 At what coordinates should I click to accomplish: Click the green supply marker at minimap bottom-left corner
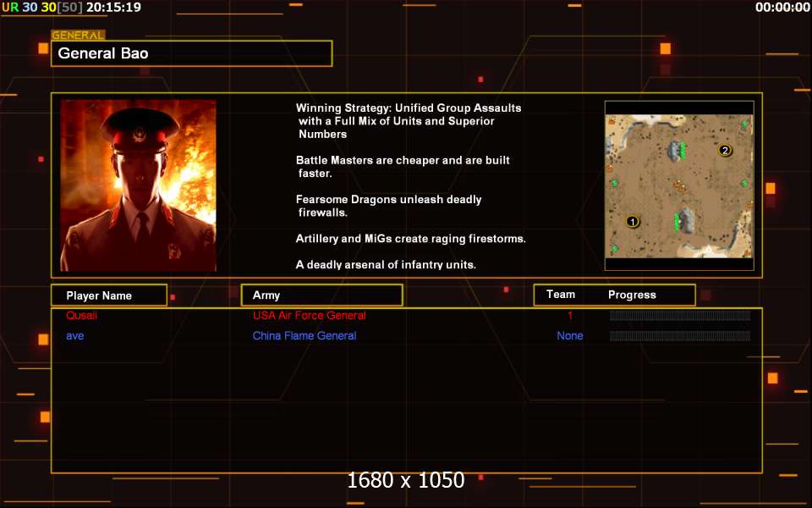point(614,249)
